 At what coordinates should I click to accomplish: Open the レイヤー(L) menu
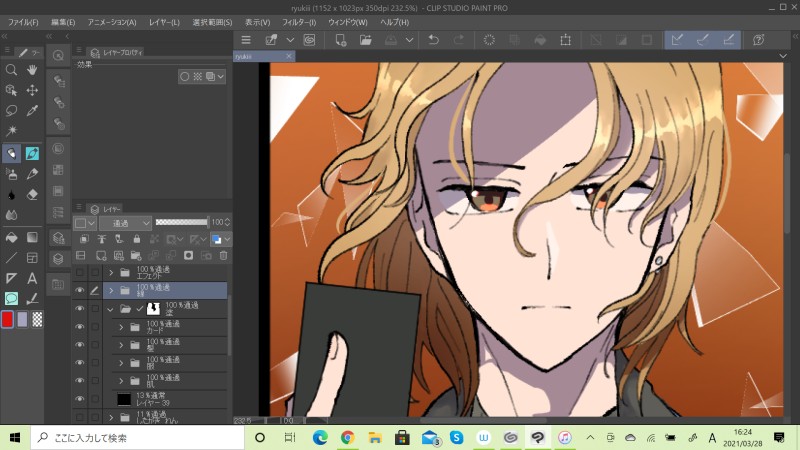coord(164,22)
